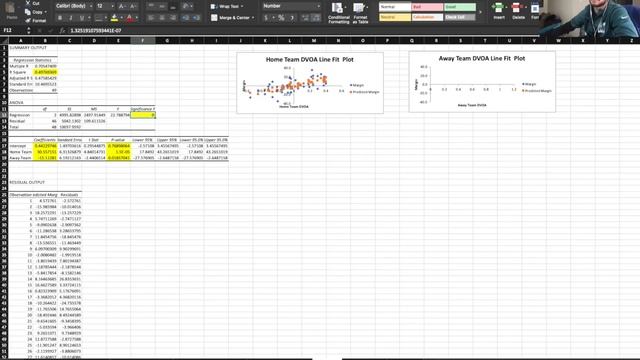
Task: Click the fx insert function icon
Action: (x=62, y=31)
